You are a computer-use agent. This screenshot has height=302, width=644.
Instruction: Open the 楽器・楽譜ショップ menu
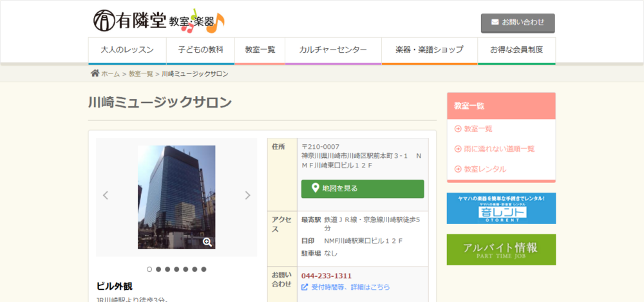[430, 50]
